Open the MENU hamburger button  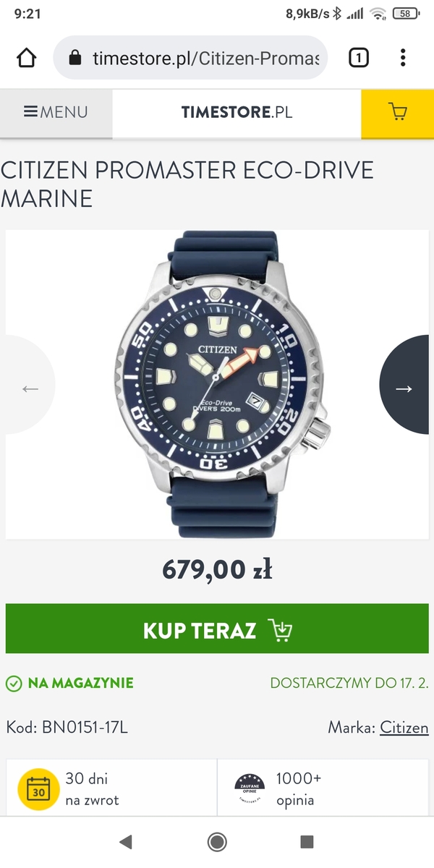[x=56, y=112]
